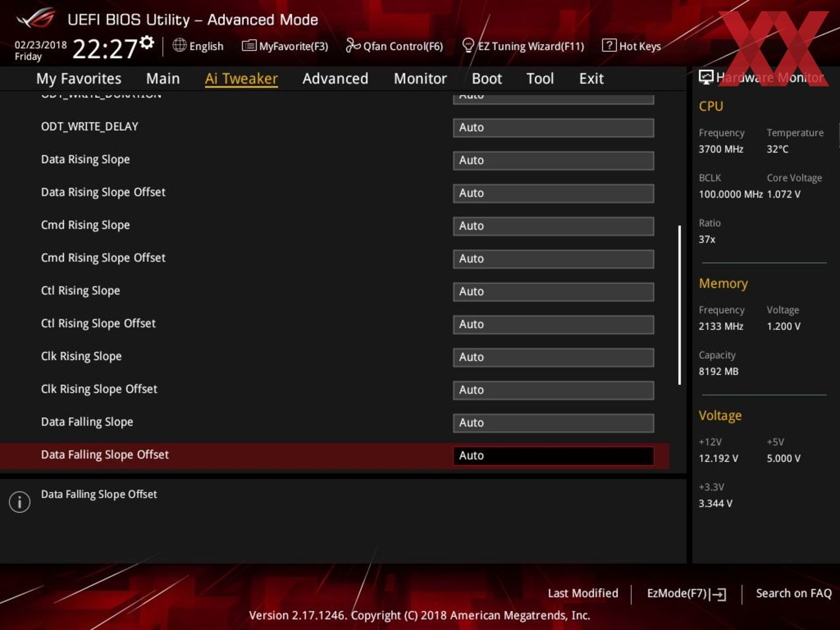Select the Data Rising Slope label

coord(85,159)
